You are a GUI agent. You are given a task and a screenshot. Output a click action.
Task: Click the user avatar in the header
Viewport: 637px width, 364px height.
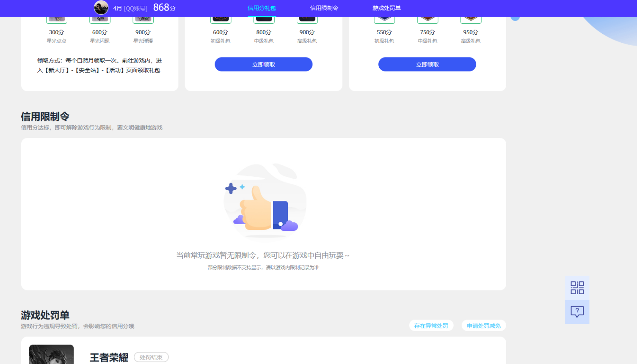(101, 8)
